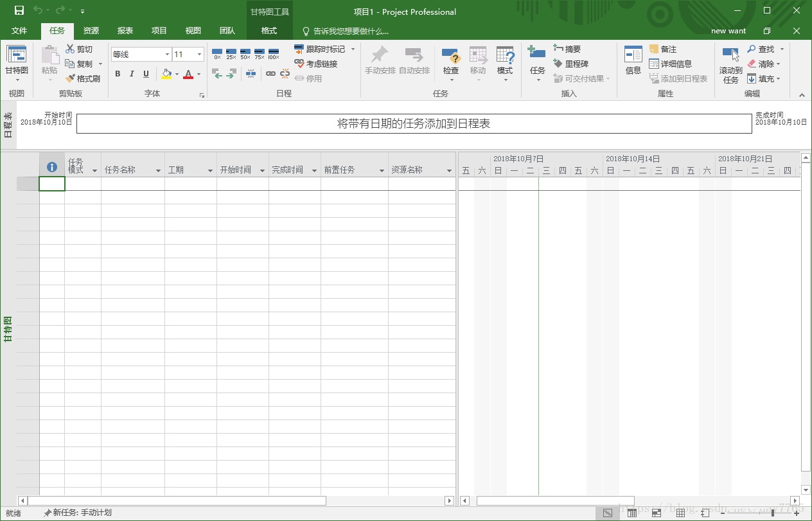Click the Gantt view status bar icon

608,513
